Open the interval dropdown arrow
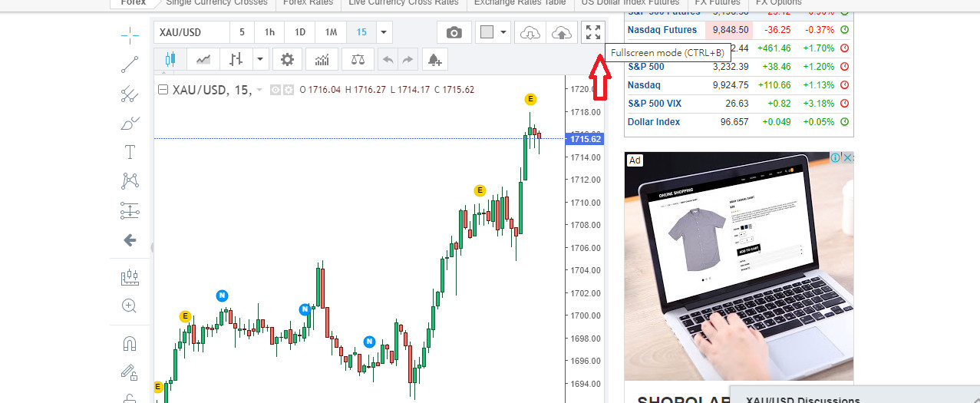This screenshot has height=403, width=980. 384,32
